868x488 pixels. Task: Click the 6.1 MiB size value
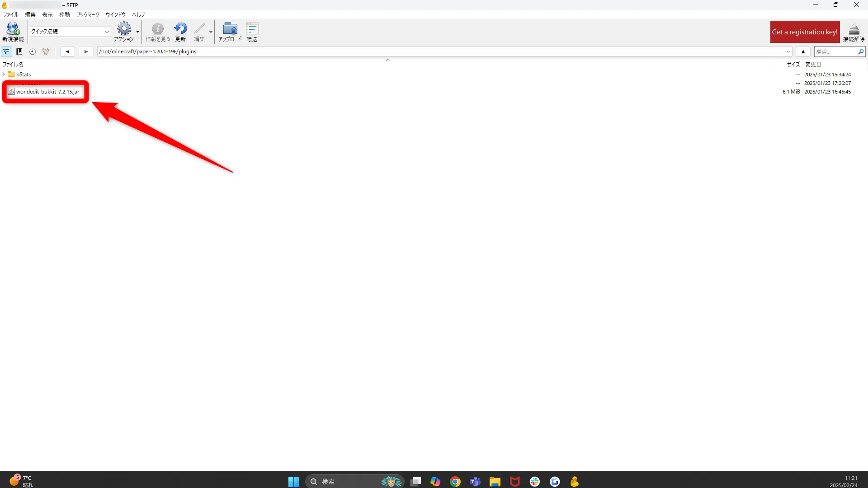[x=791, y=92]
